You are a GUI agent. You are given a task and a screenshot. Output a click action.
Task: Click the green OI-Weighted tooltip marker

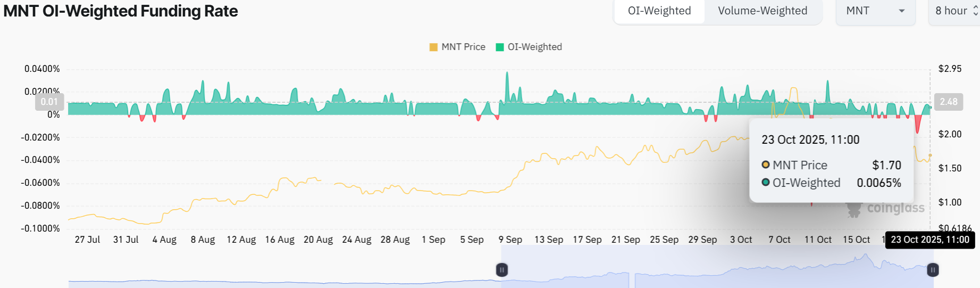[766, 183]
